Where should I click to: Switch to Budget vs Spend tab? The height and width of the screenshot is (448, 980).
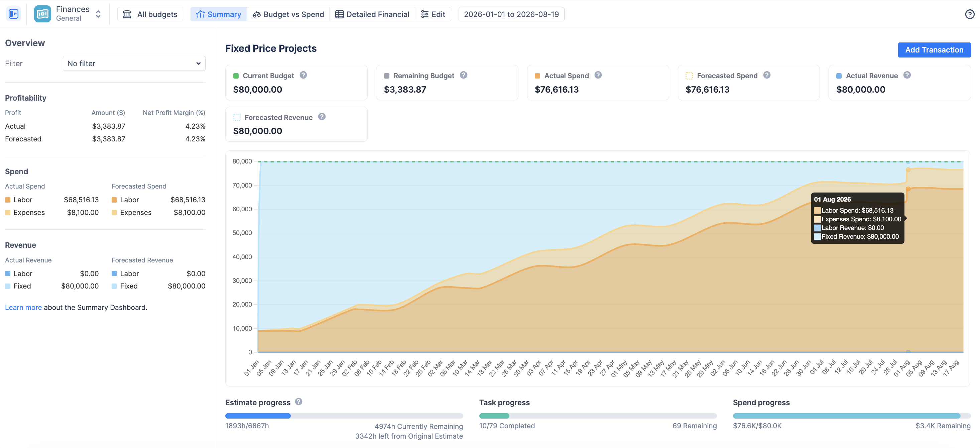pyautogui.click(x=288, y=14)
